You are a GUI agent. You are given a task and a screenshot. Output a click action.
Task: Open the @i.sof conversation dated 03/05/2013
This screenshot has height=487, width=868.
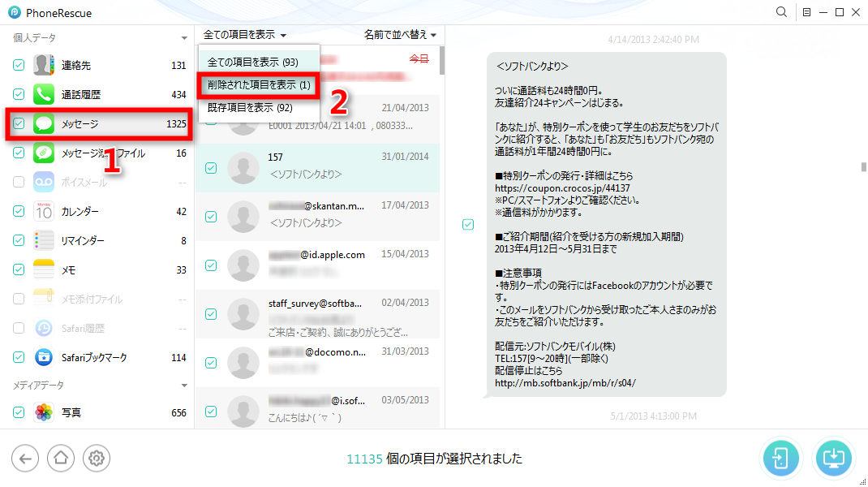[x=318, y=409]
